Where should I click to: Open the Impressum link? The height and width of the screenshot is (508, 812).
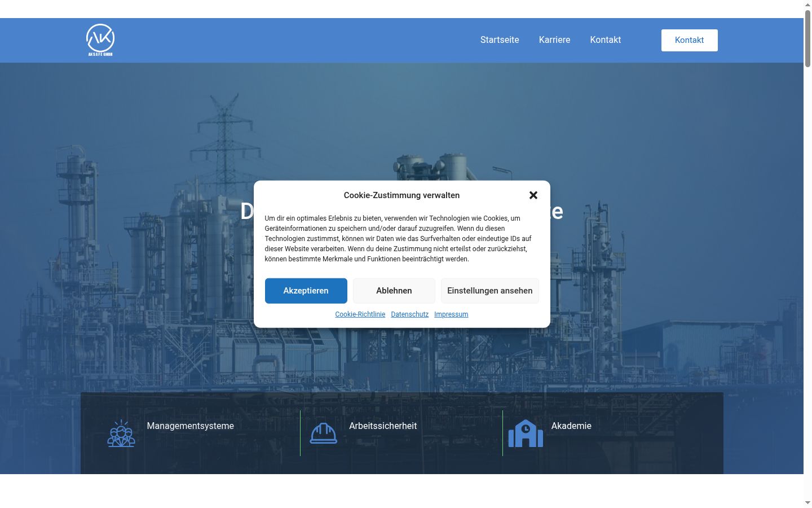click(x=451, y=314)
